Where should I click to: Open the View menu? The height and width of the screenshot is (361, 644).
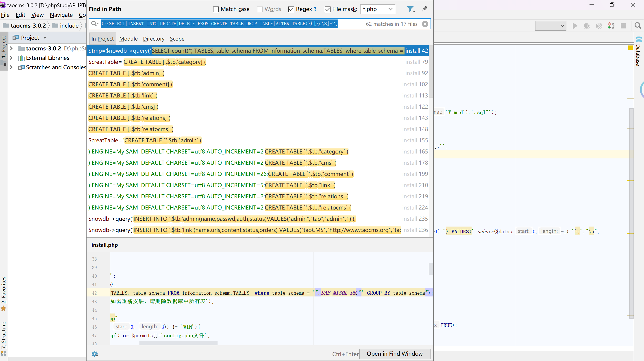tap(37, 15)
